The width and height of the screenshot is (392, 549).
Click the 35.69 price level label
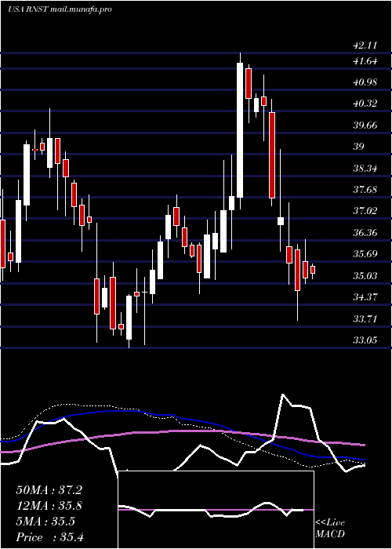tap(365, 254)
